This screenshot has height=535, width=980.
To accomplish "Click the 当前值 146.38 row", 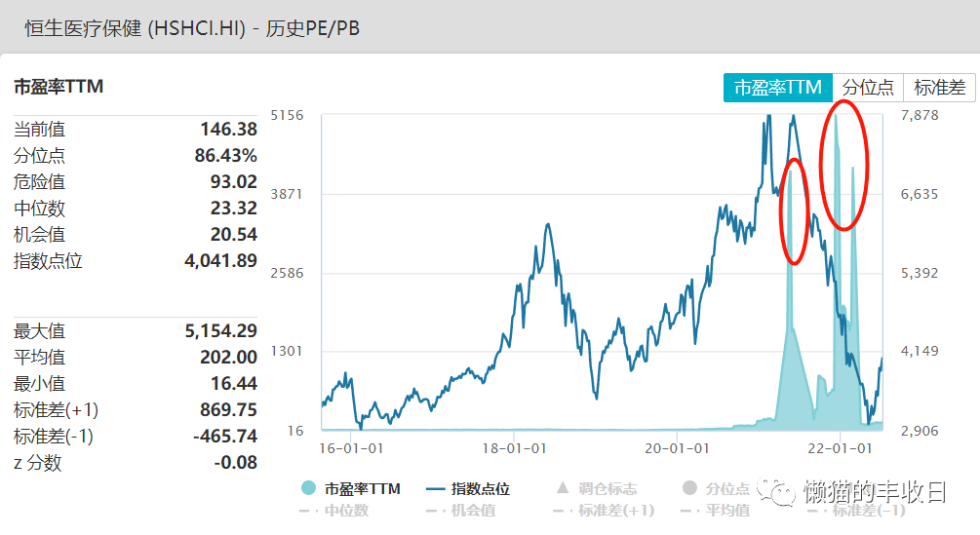I will 135,129.
